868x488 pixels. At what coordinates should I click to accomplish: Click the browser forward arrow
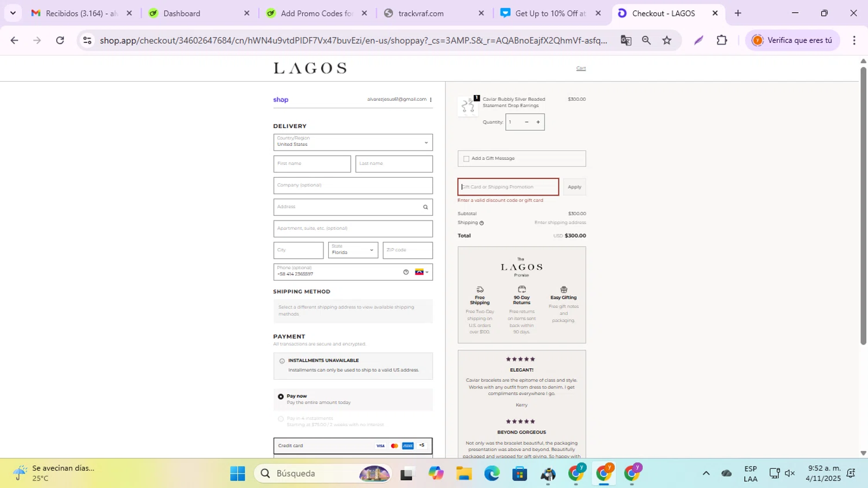click(x=37, y=40)
